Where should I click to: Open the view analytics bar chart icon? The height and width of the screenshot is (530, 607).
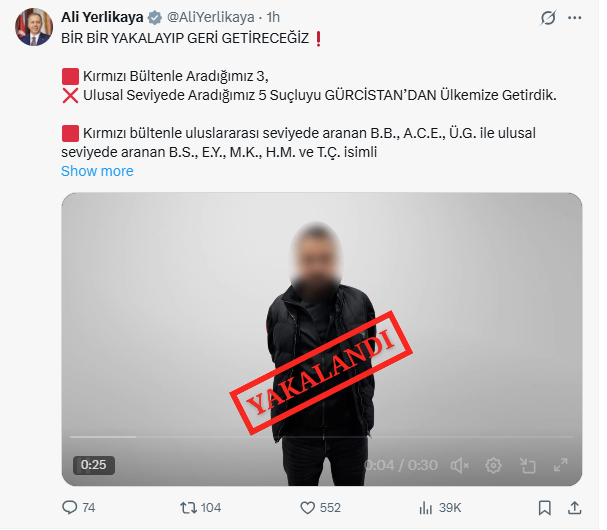click(425, 508)
